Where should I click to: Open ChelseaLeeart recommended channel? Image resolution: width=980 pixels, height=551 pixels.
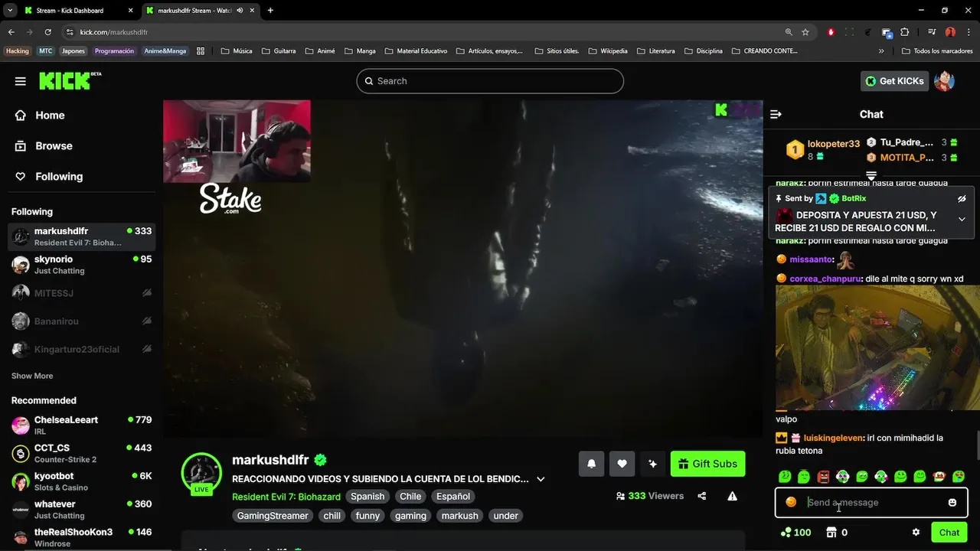[82, 425]
